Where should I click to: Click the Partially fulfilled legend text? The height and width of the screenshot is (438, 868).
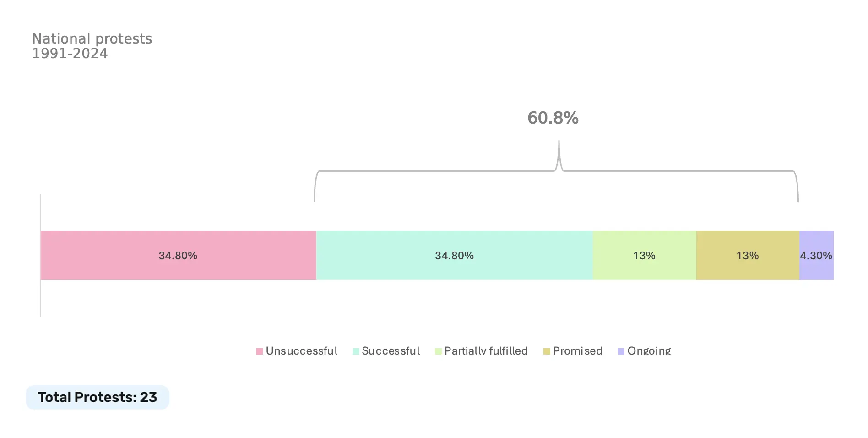coord(486,351)
